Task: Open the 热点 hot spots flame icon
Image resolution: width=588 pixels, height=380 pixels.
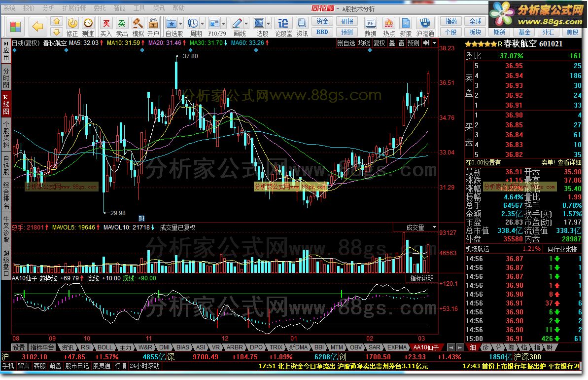Action: [x=388, y=23]
